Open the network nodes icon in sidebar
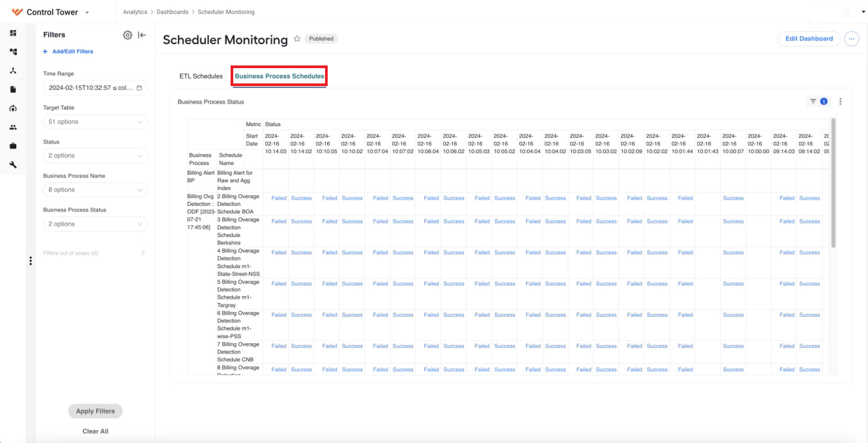Screen dimensions: 868x443 point(13,71)
